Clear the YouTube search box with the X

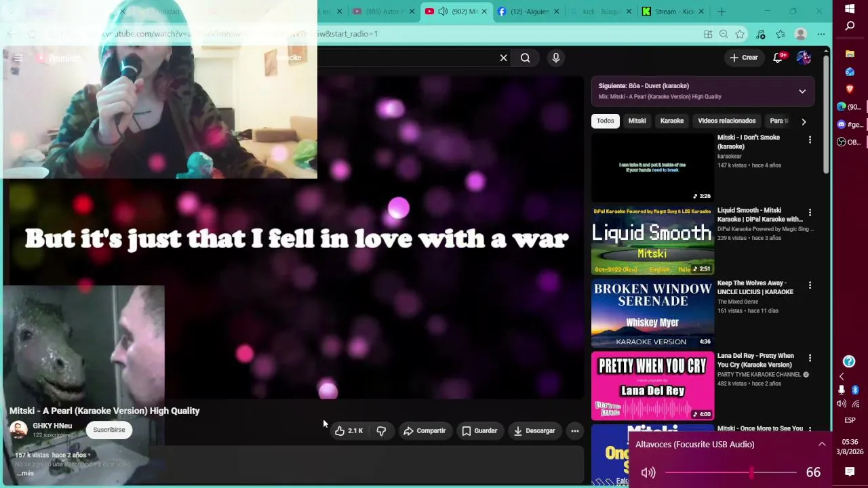pos(503,58)
